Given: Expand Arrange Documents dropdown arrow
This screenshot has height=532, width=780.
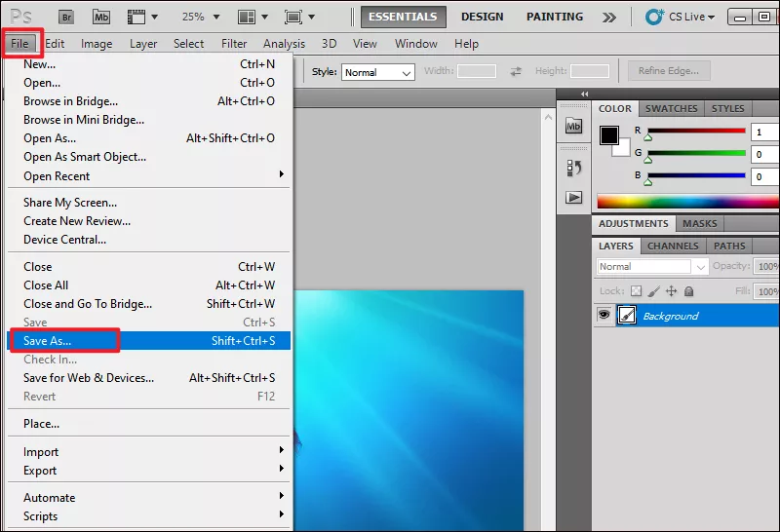Looking at the screenshot, I should (x=264, y=17).
